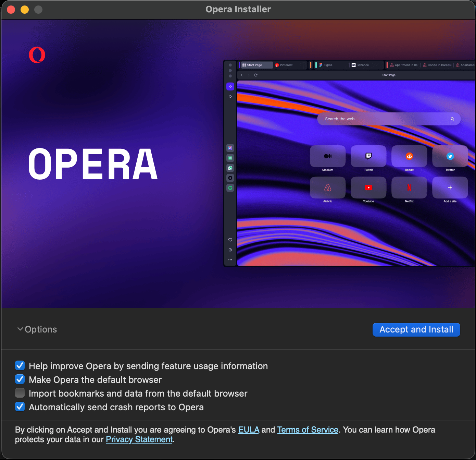Click the 'Opera Installer' title text

click(x=238, y=9)
